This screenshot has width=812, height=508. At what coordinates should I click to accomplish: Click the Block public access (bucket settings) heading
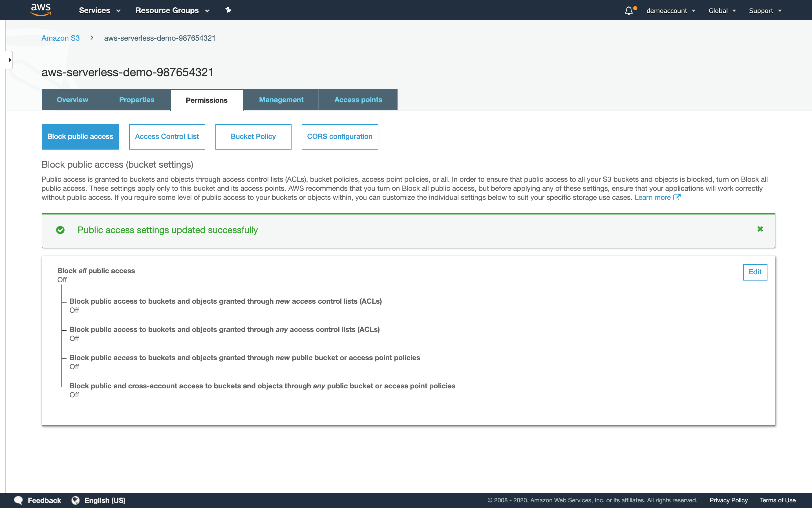pos(118,165)
